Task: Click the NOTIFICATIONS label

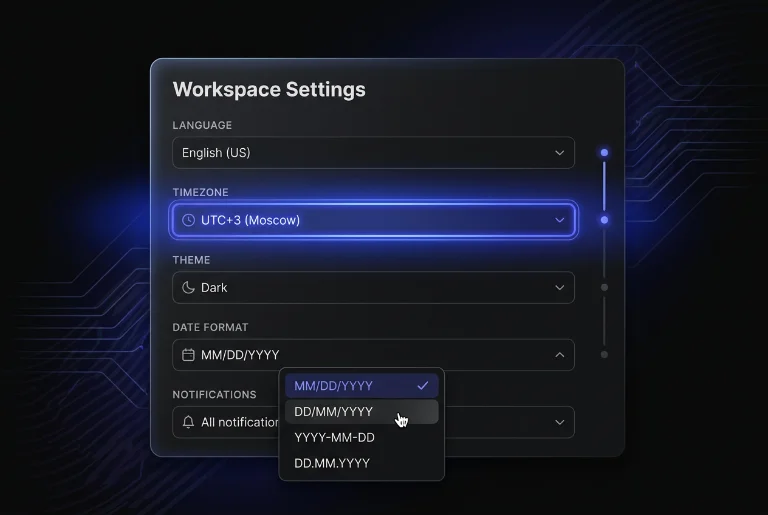Action: [214, 395]
